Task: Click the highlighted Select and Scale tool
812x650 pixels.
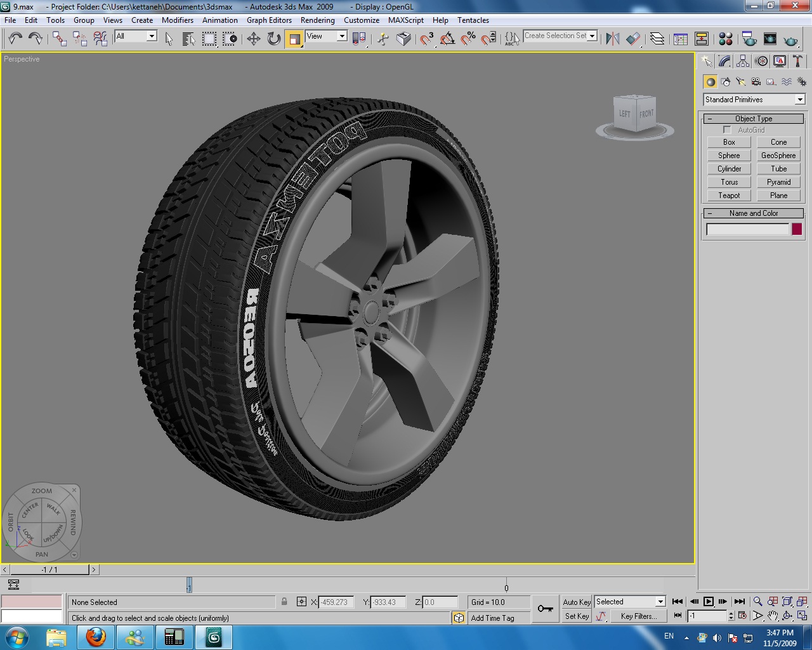Action: [x=294, y=39]
